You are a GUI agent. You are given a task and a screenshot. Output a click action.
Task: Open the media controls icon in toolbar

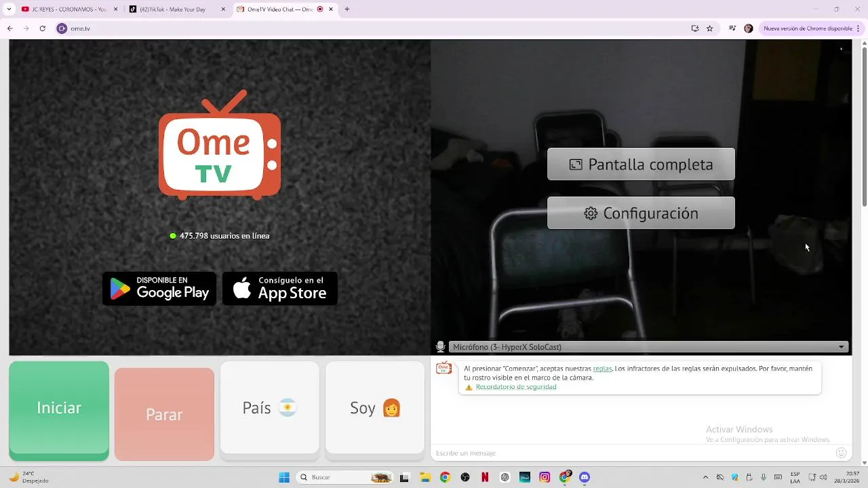point(732,28)
